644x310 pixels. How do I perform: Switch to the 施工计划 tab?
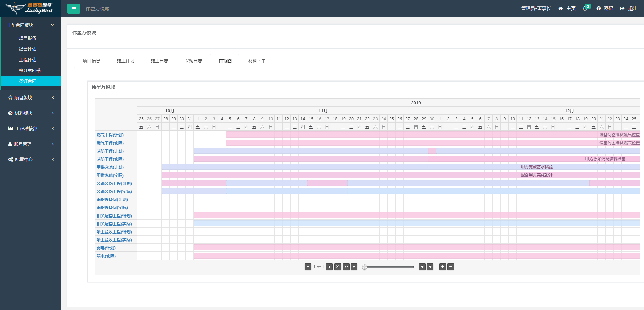click(x=125, y=61)
